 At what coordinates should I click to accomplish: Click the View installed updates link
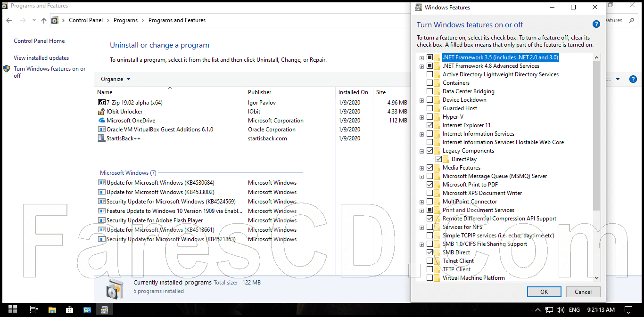point(41,58)
